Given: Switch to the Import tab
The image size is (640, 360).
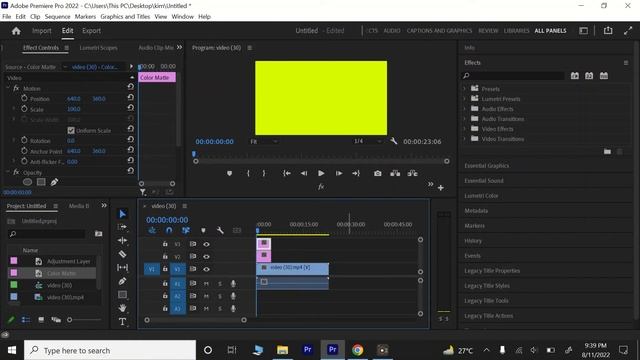Looking at the screenshot, I should click(x=42, y=31).
